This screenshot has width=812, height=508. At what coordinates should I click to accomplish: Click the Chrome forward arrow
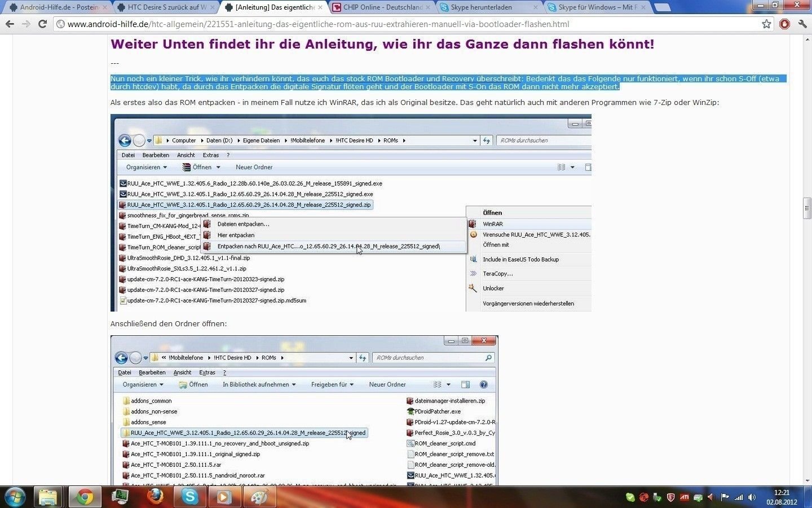tap(26, 24)
